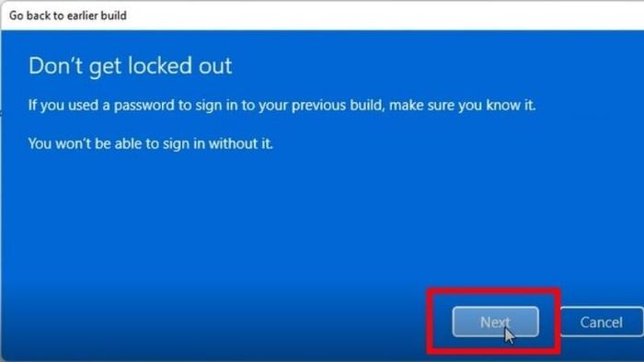Click the word 'password' in the message
Viewport: 644px width, 362px height.
pos(144,106)
